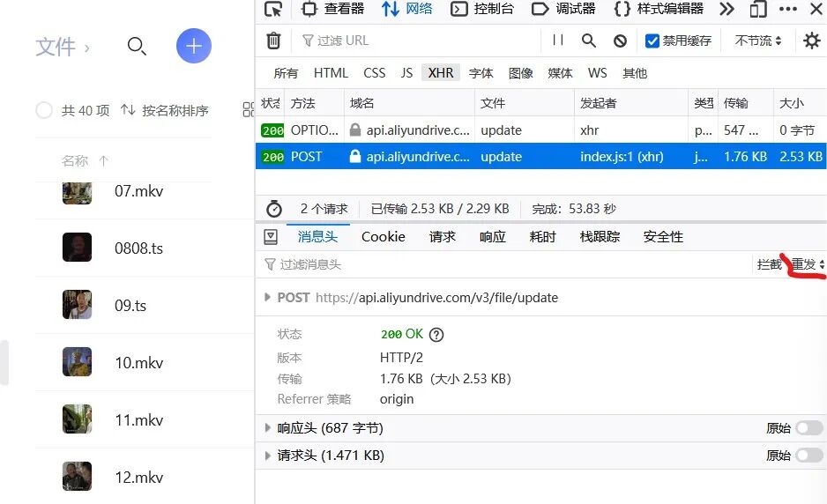The height and width of the screenshot is (504, 827).
Task: Switch to the 耗时 timings tab
Action: (543, 237)
